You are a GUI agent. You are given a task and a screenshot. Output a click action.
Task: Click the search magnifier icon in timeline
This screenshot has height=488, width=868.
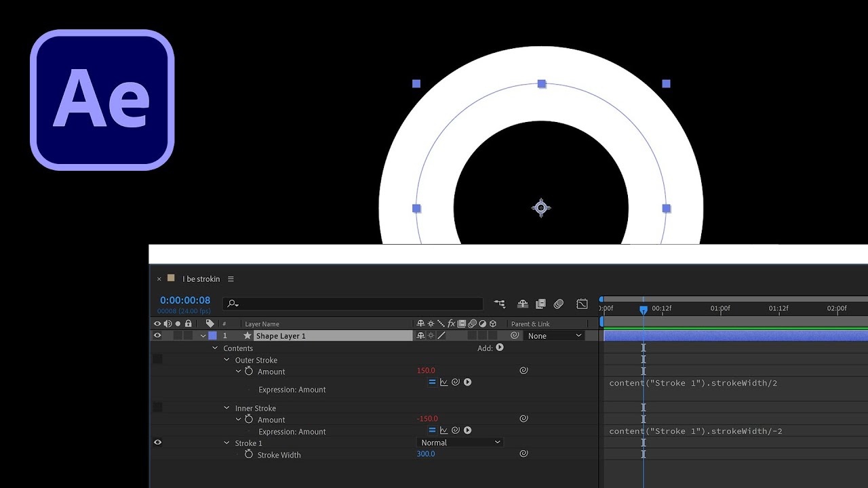pos(233,304)
